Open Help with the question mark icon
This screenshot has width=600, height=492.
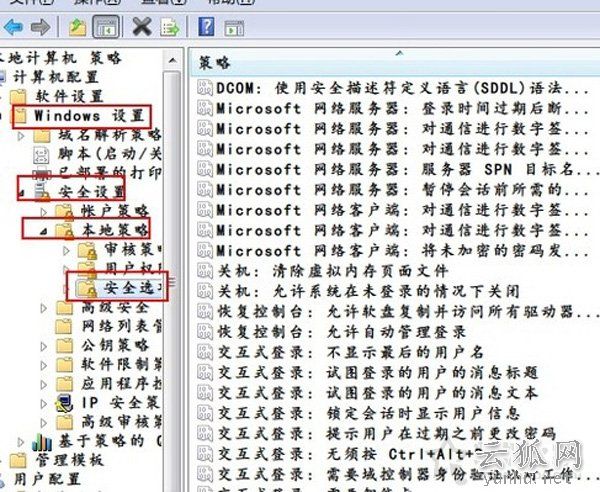point(206,26)
